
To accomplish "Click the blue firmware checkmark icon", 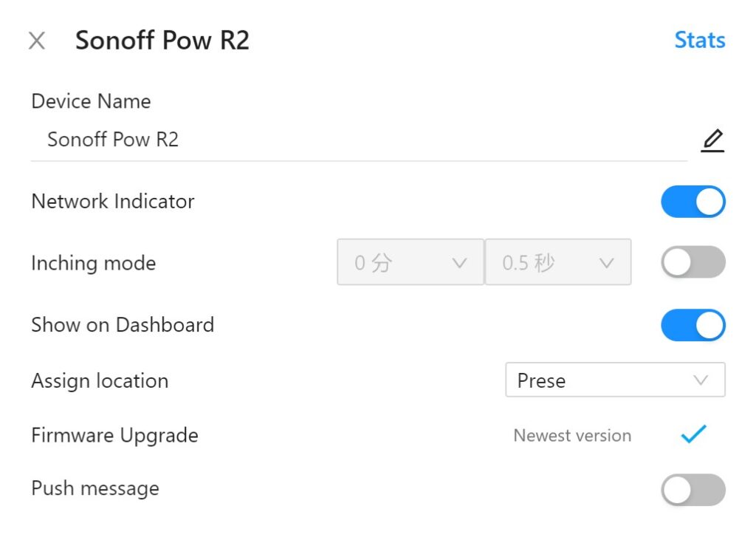I will (693, 435).
